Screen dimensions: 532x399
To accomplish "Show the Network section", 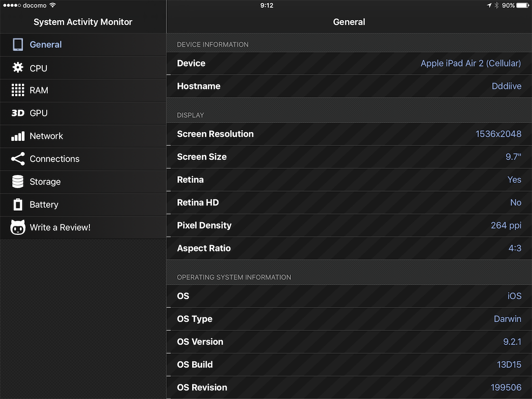I will 83,136.
